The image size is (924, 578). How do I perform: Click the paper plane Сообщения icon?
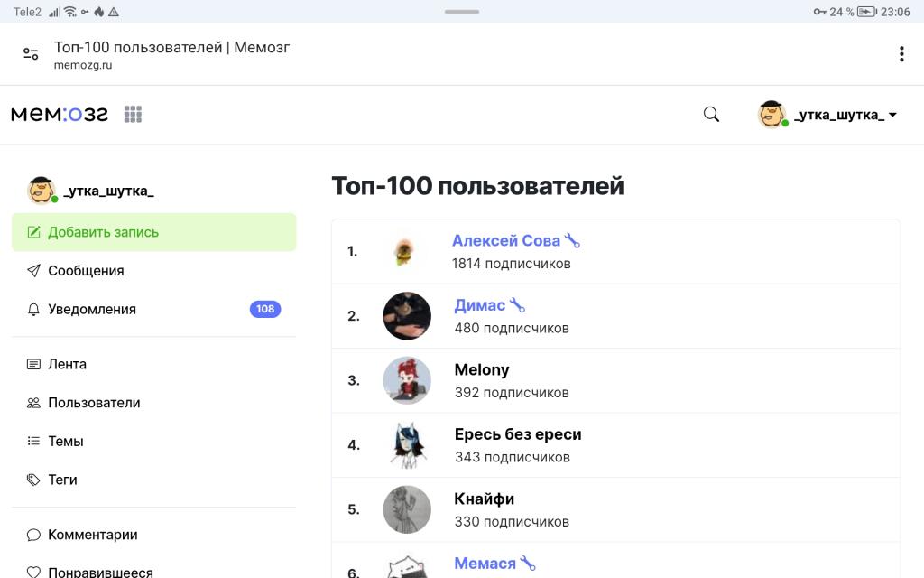[33, 271]
